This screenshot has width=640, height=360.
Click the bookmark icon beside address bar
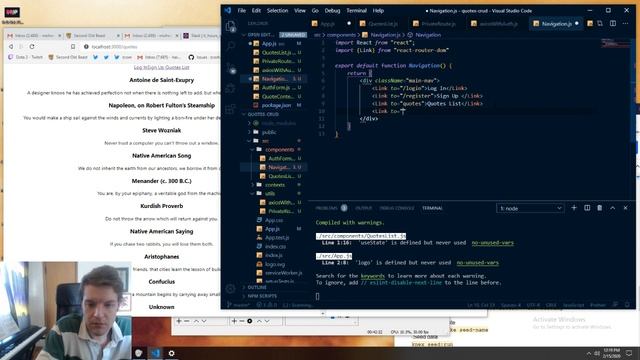[73, 47]
